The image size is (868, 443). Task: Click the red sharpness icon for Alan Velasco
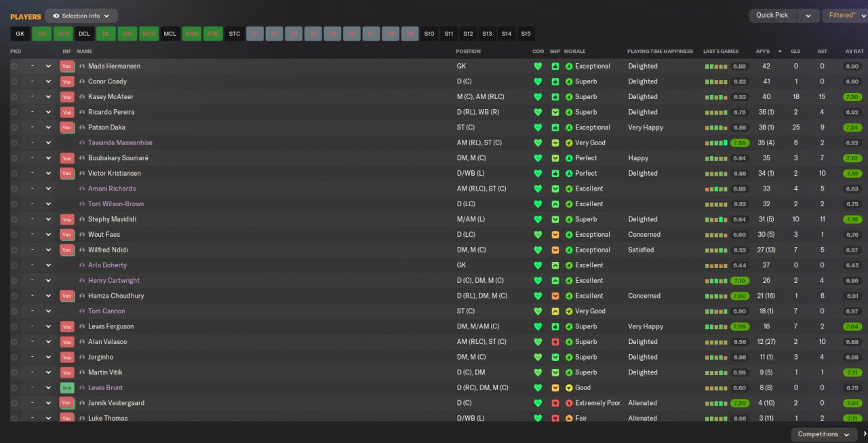click(x=555, y=342)
